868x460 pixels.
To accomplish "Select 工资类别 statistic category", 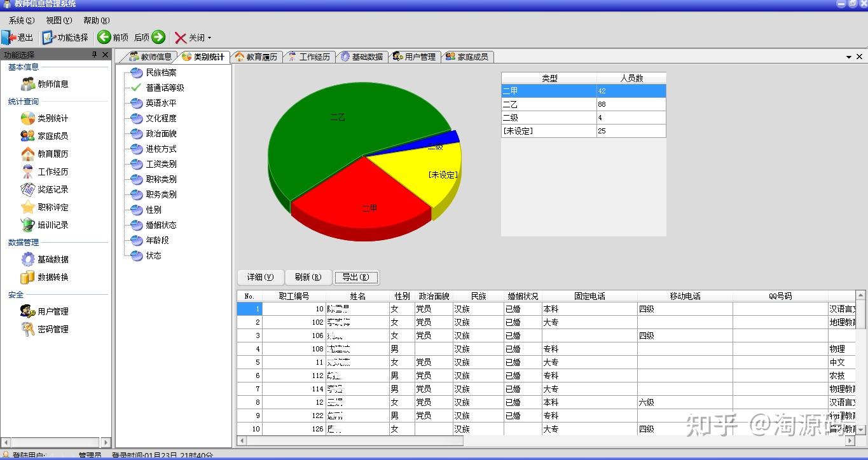I will click(x=161, y=164).
